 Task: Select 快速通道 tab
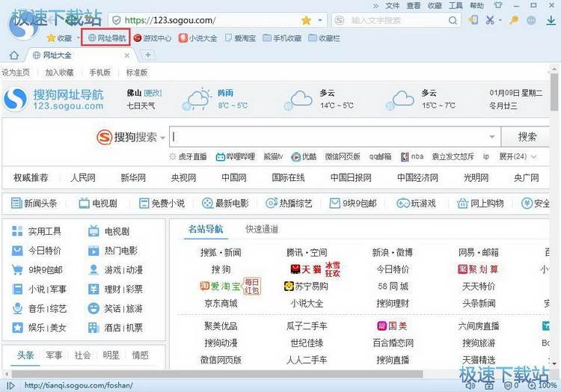coord(262,229)
